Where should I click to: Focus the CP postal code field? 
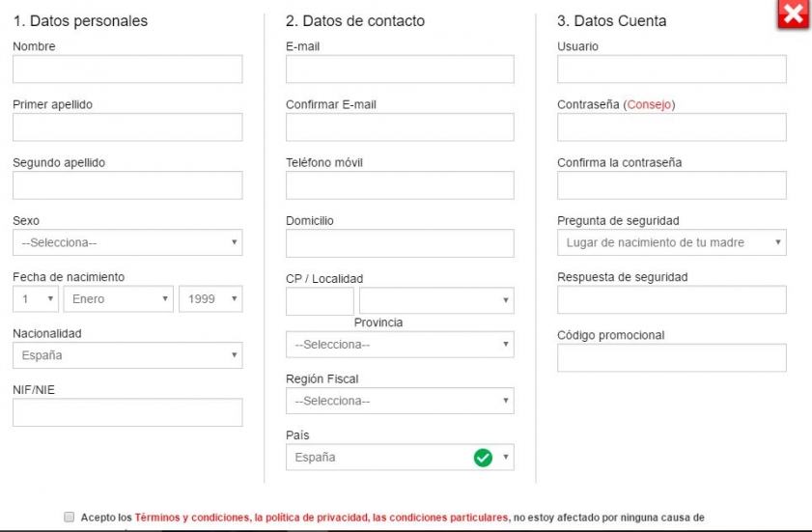tap(320, 301)
